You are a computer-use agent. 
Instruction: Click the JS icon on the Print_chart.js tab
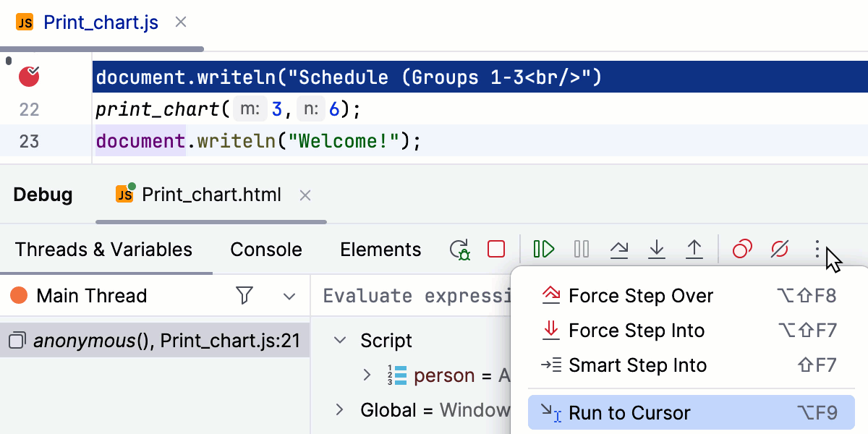(23, 22)
